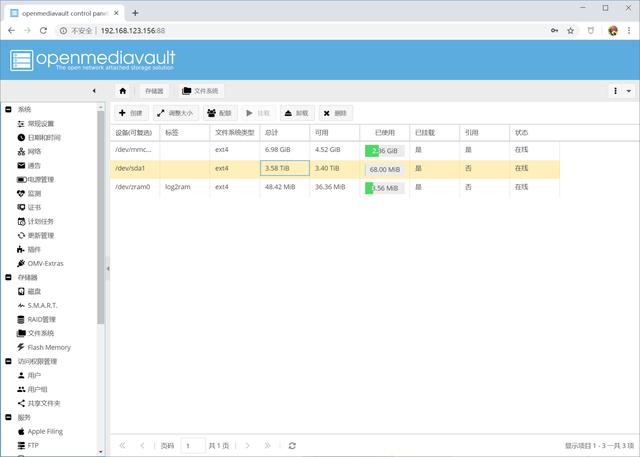Open 日期和时间 clock icon entry
The height and width of the screenshot is (457, 640).
pyautogui.click(x=39, y=138)
